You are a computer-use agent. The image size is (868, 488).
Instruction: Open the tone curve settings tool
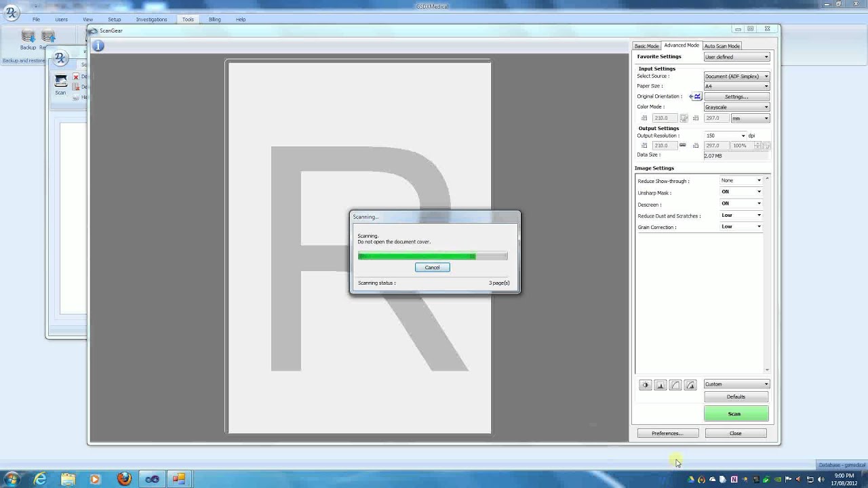click(x=675, y=385)
